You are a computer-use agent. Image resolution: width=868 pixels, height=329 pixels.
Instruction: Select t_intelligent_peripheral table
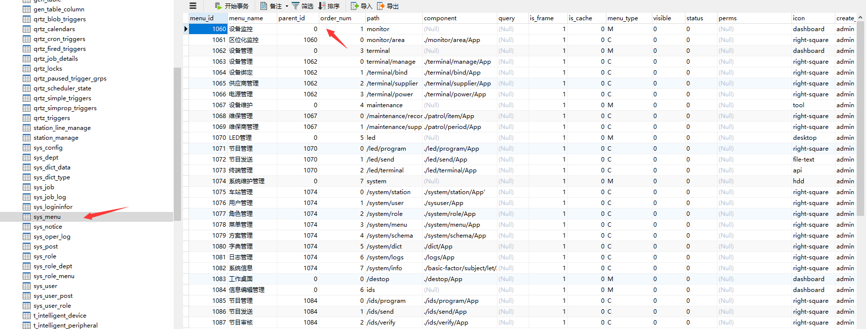click(66, 326)
